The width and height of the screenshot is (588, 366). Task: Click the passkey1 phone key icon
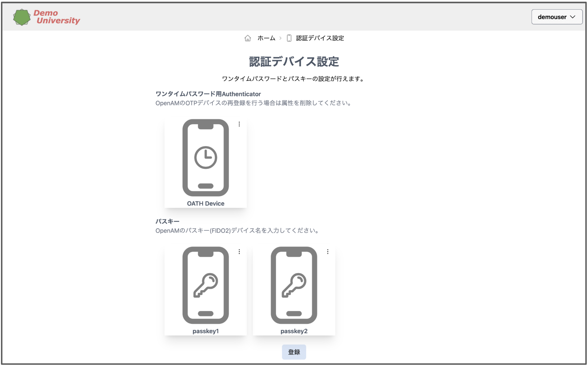pyautogui.click(x=205, y=285)
